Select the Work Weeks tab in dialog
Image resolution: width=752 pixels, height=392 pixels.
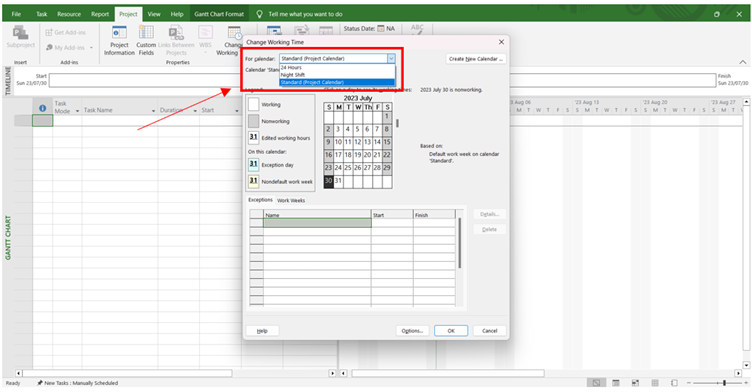(291, 201)
